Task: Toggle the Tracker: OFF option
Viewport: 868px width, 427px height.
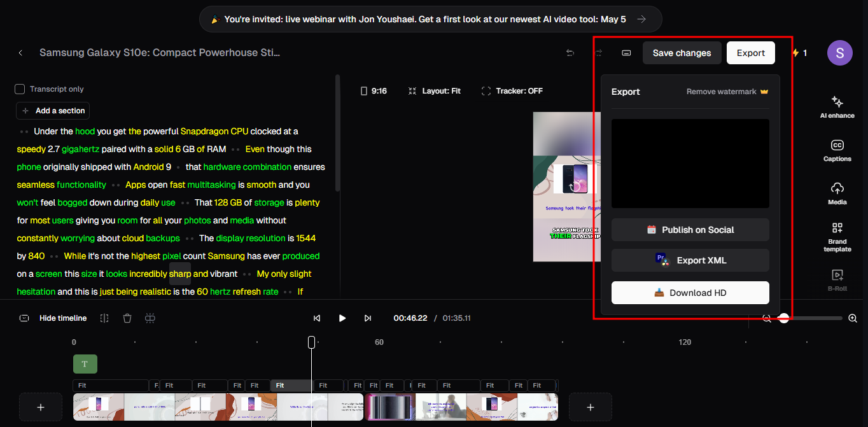Action: coord(512,91)
